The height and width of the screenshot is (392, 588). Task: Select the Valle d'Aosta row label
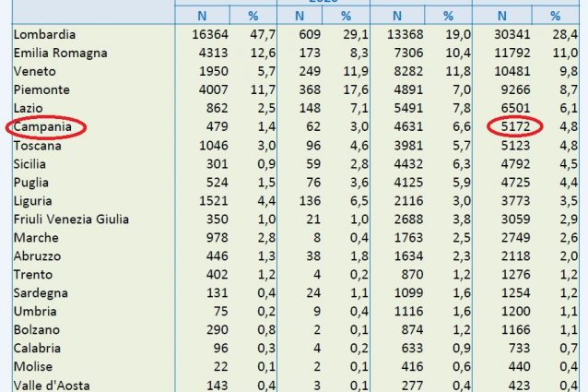click(53, 385)
